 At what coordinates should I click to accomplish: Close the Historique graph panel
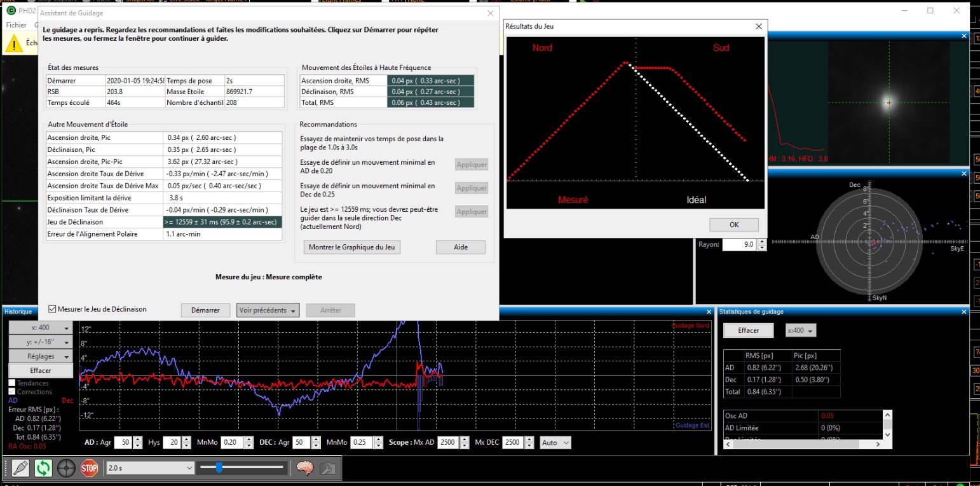(x=709, y=312)
